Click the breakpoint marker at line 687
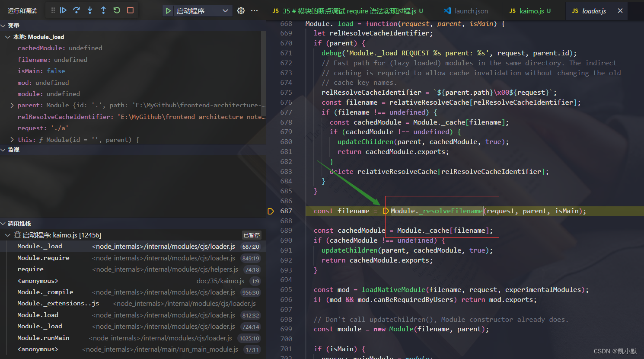 271,211
